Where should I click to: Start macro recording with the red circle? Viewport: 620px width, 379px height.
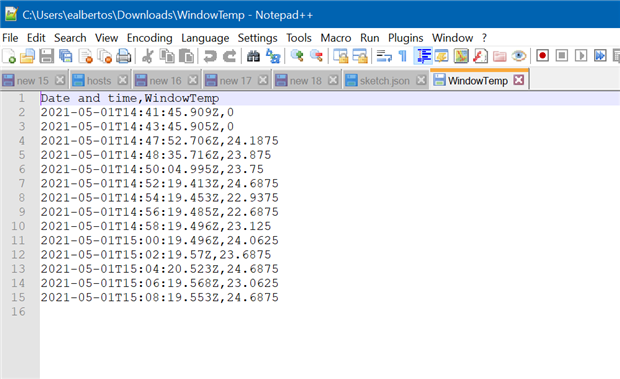tap(542, 56)
